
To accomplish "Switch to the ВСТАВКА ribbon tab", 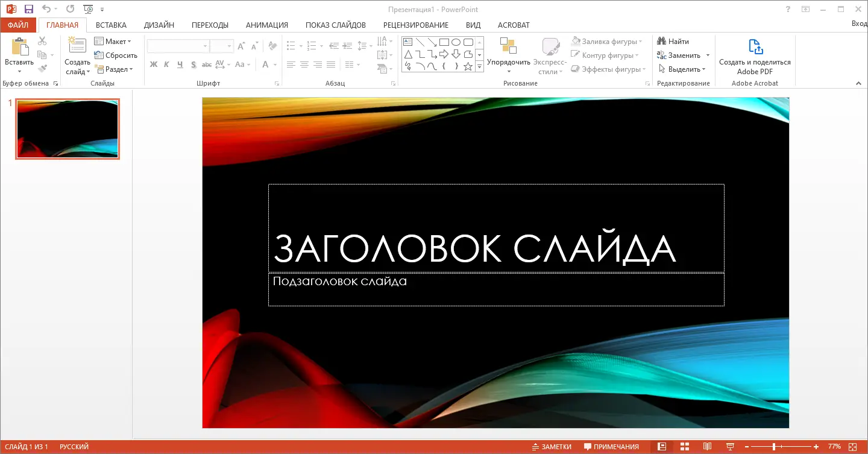I will 110,25.
